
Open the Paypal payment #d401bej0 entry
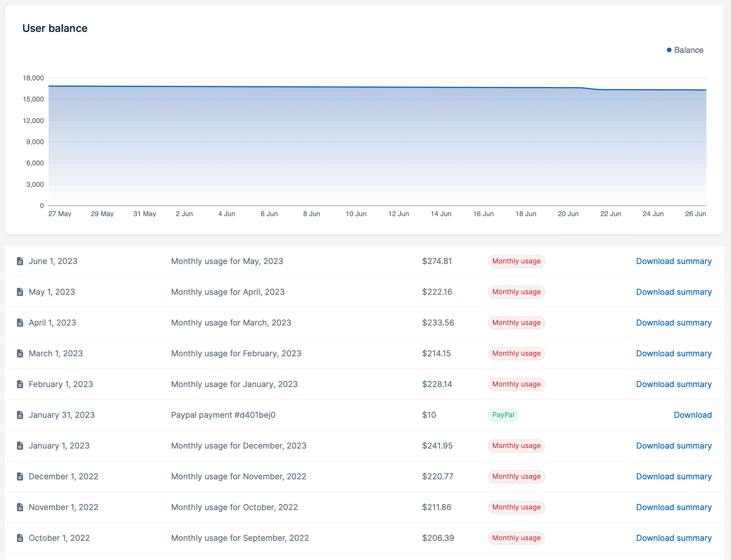[223, 415]
